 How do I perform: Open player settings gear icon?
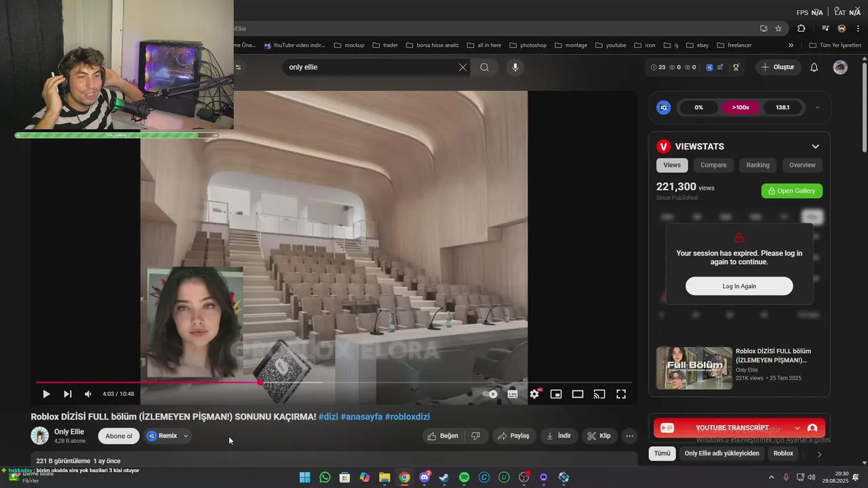[x=534, y=394]
